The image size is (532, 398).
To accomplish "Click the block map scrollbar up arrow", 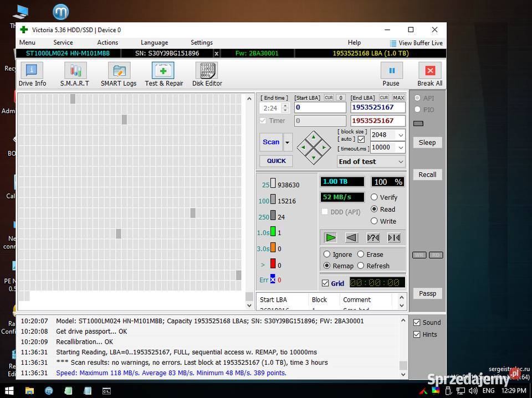I will pos(249,99).
